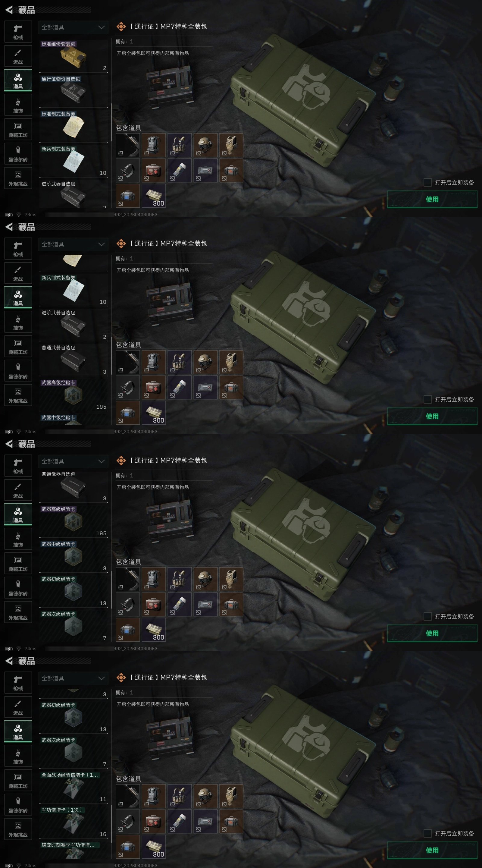This screenshot has height=868, width=482.
Task: Click back arrow beside 藏品 in first screenshot
Action: click(x=9, y=10)
